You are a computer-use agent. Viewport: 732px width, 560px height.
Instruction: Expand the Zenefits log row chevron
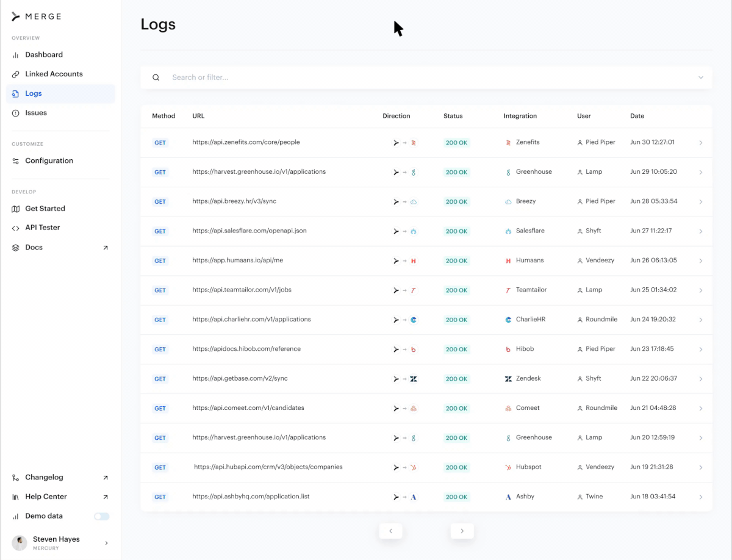(x=701, y=143)
